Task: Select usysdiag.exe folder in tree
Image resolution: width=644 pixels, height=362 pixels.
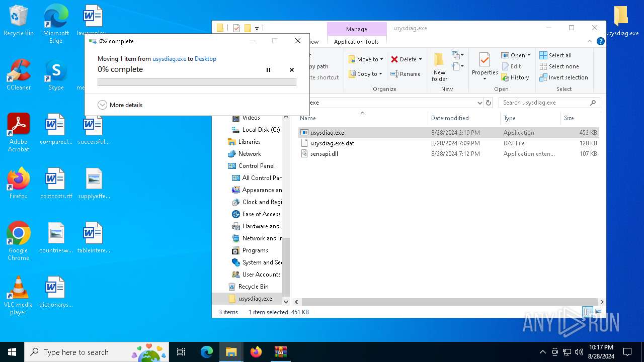Action: point(250,299)
